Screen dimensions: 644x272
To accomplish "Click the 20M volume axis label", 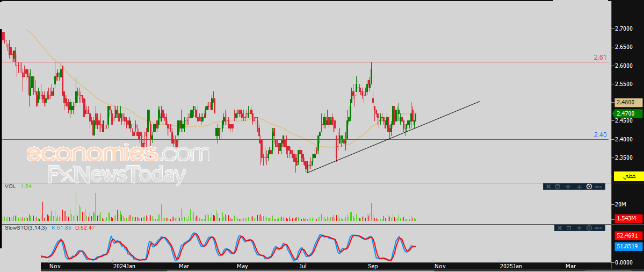I will [620, 205].
